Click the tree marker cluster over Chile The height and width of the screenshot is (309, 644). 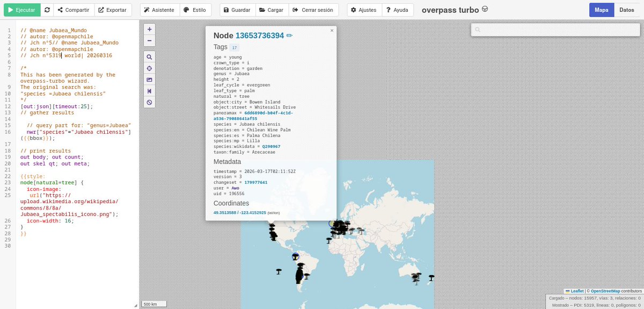click(x=300, y=272)
